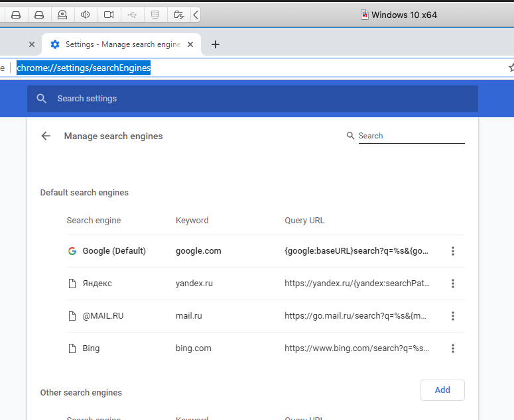Open the three-dot menu for Google (Default)
This screenshot has width=514, height=420.
[x=453, y=251]
